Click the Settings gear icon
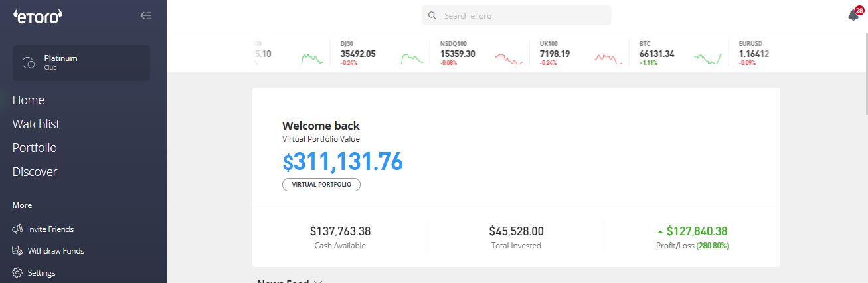The width and height of the screenshot is (868, 283). [18, 273]
